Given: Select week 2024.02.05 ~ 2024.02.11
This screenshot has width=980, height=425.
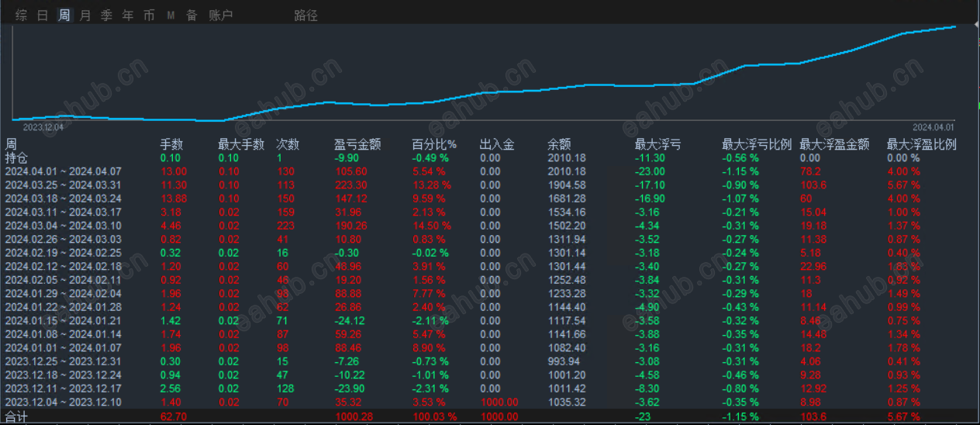Looking at the screenshot, I should 64,279.
